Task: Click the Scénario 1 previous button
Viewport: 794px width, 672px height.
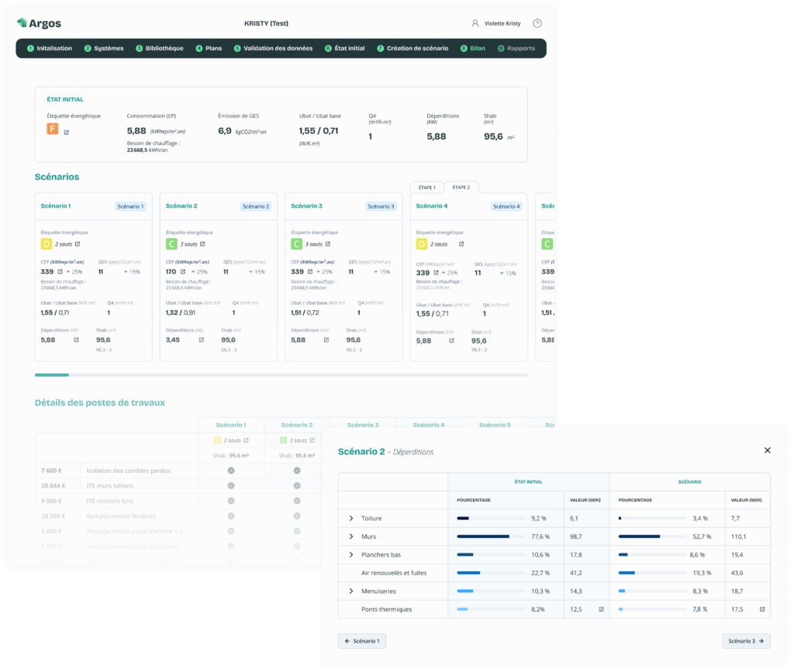Action: 362,641
